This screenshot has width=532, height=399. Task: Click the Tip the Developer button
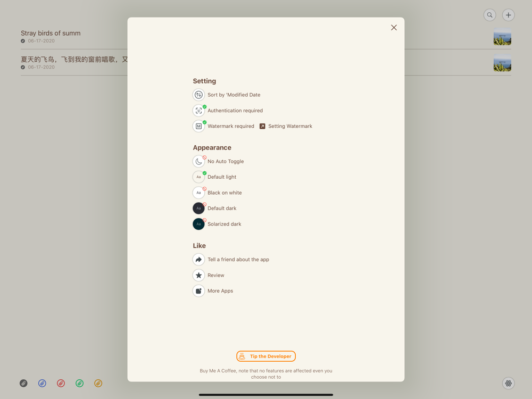[266, 356]
